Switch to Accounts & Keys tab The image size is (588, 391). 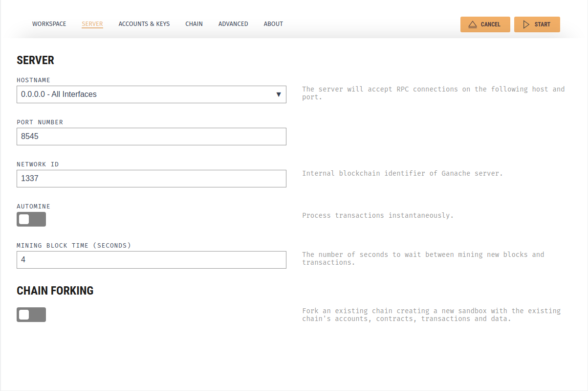[144, 23]
